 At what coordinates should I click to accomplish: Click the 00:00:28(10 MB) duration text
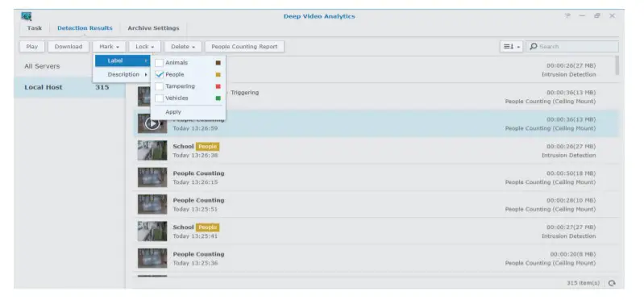571,200
